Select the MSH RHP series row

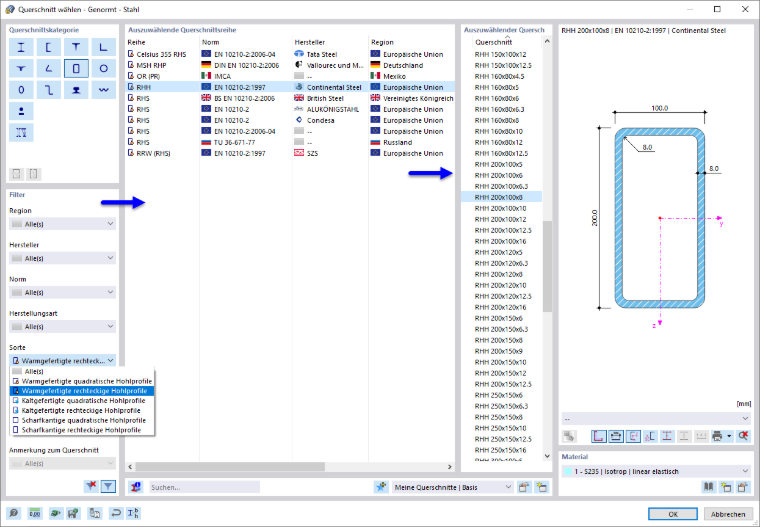pyautogui.click(x=290, y=65)
